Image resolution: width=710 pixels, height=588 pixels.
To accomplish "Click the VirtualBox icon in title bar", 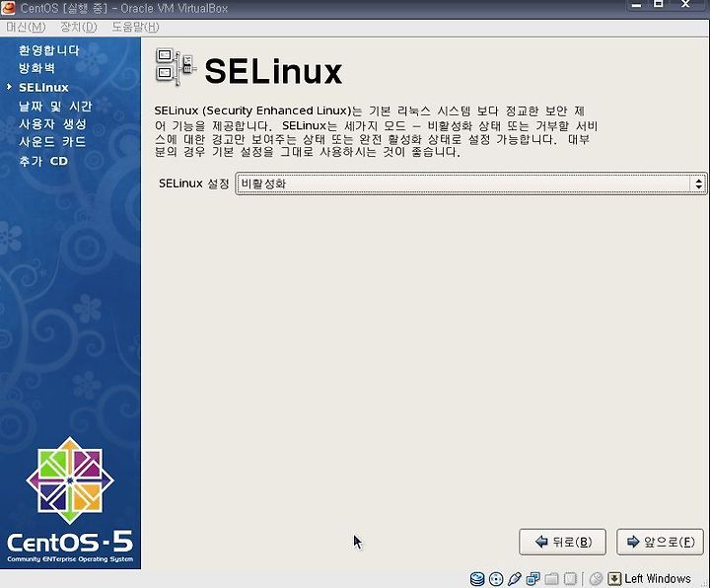I will pyautogui.click(x=8, y=7).
